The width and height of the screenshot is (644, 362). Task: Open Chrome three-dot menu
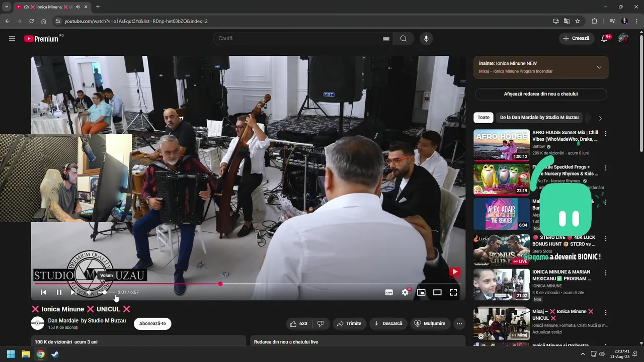click(635, 21)
